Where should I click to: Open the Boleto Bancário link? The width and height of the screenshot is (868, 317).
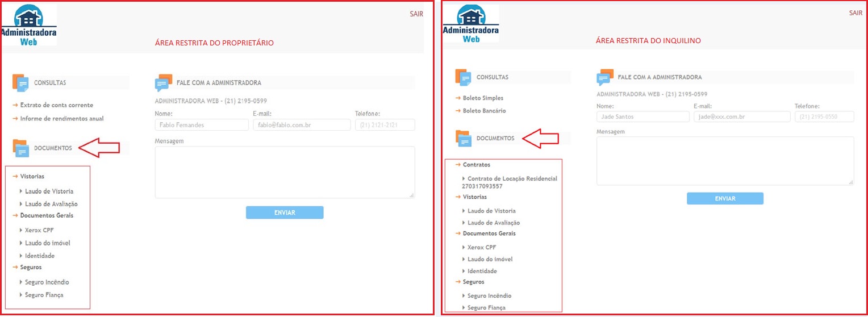484,111
